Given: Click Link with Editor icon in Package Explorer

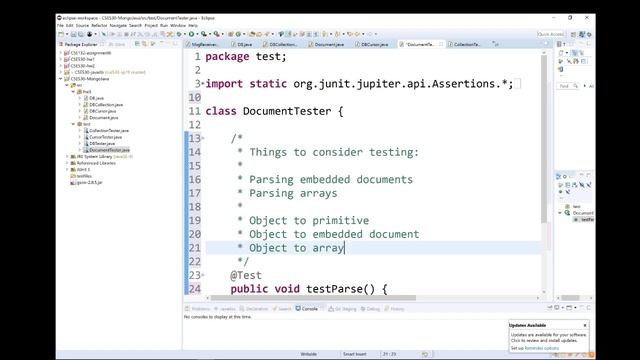Looking at the screenshot, I should [x=144, y=44].
